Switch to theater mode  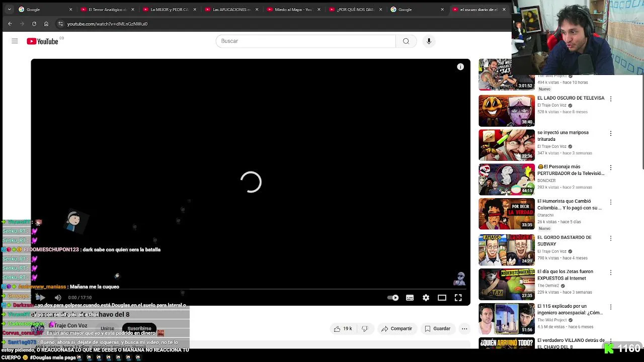[x=442, y=298]
